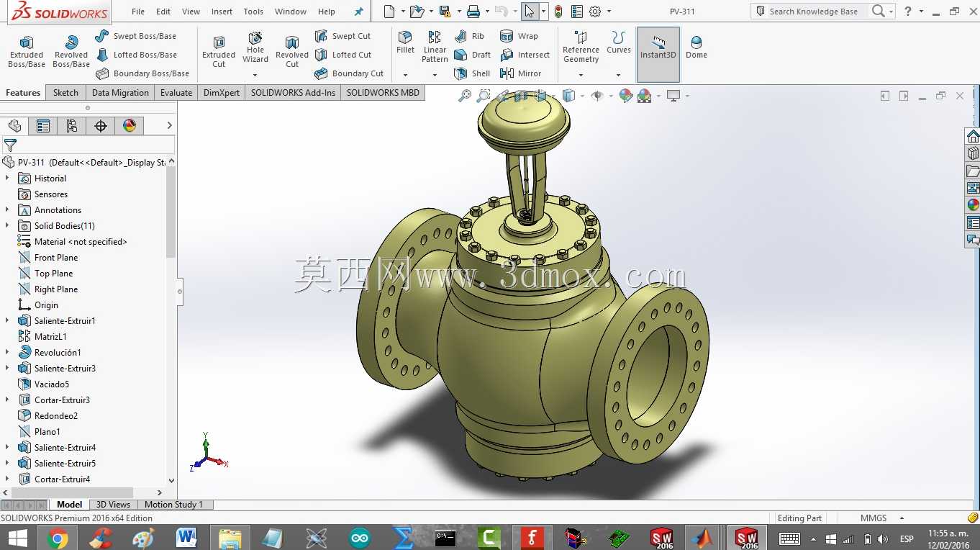Expand the Saliente-Extruir1 feature
980x550 pixels.
click(7, 320)
